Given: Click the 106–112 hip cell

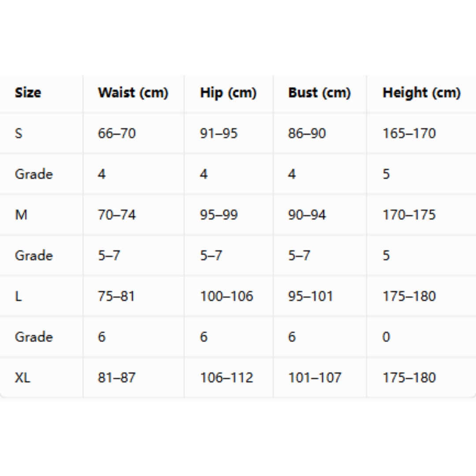Looking at the screenshot, I should [227, 378].
